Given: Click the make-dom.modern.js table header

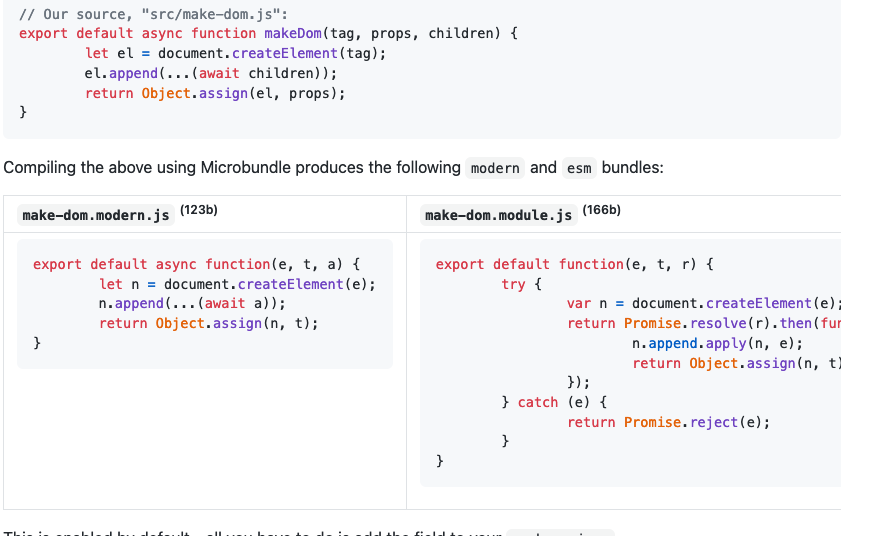Looking at the screenshot, I should tap(96, 215).
